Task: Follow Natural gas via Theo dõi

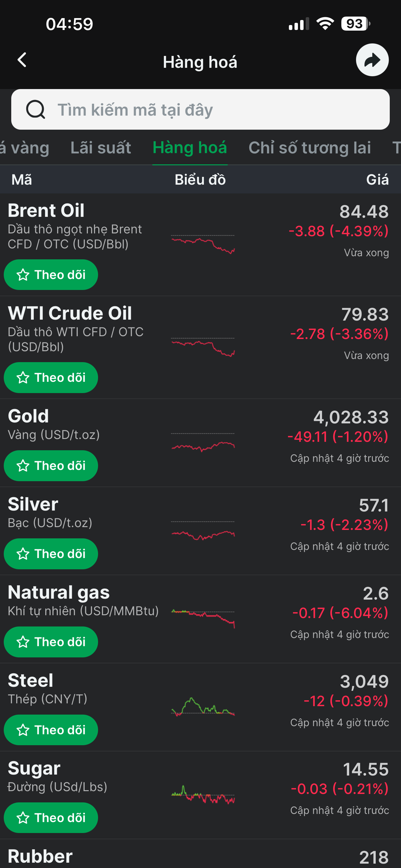Action: click(51, 642)
